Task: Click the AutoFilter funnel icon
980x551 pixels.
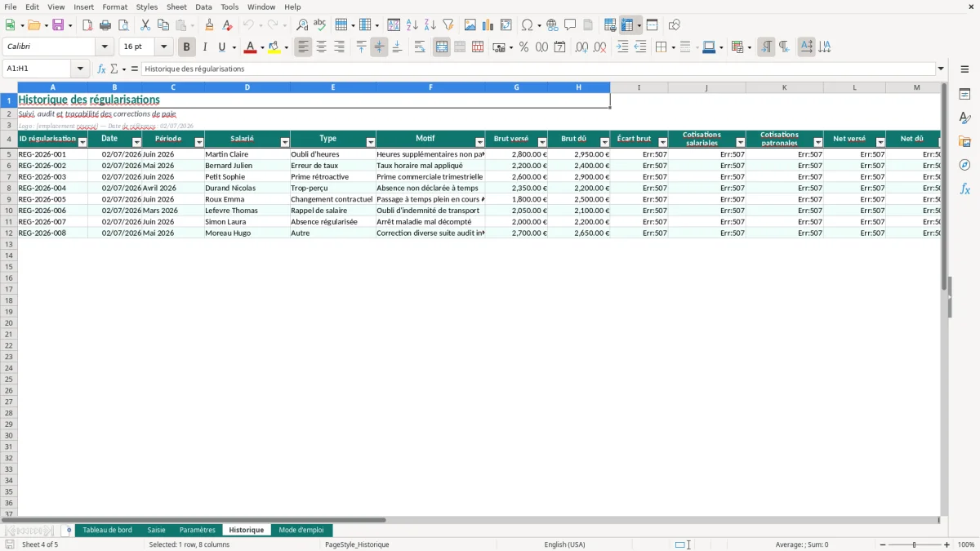Action: (x=448, y=25)
